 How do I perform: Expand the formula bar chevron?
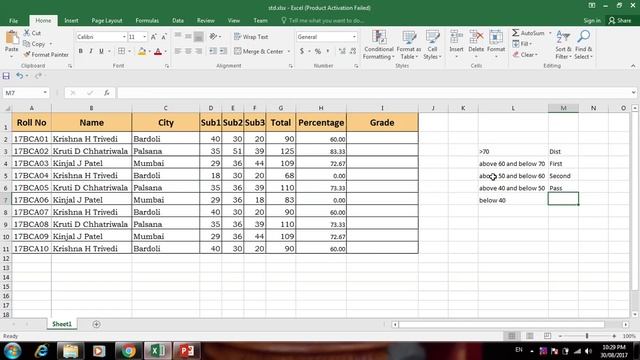click(633, 93)
